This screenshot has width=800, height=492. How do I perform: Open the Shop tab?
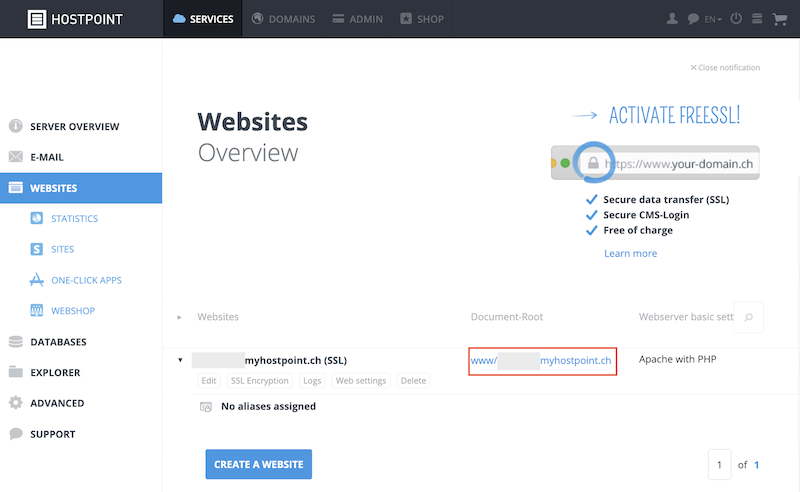[421, 19]
